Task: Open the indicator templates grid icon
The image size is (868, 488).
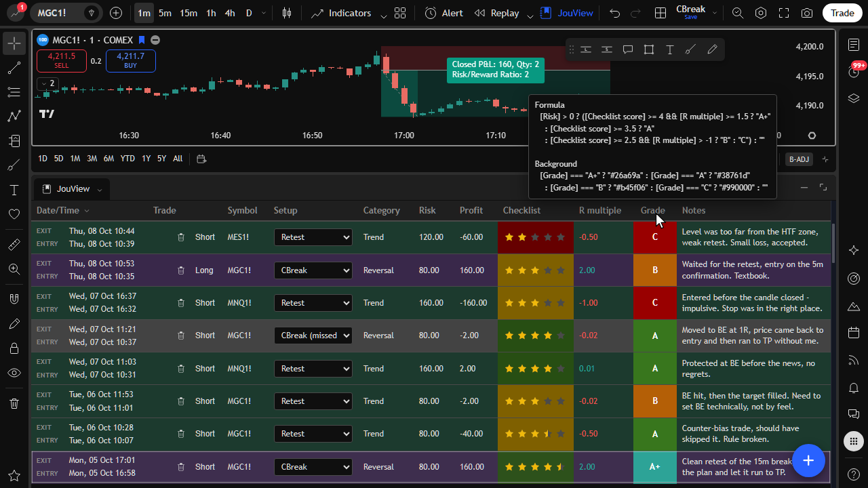Action: click(400, 13)
